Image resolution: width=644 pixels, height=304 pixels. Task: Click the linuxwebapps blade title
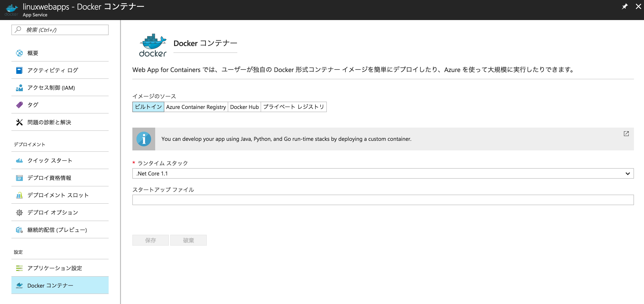point(84,6)
